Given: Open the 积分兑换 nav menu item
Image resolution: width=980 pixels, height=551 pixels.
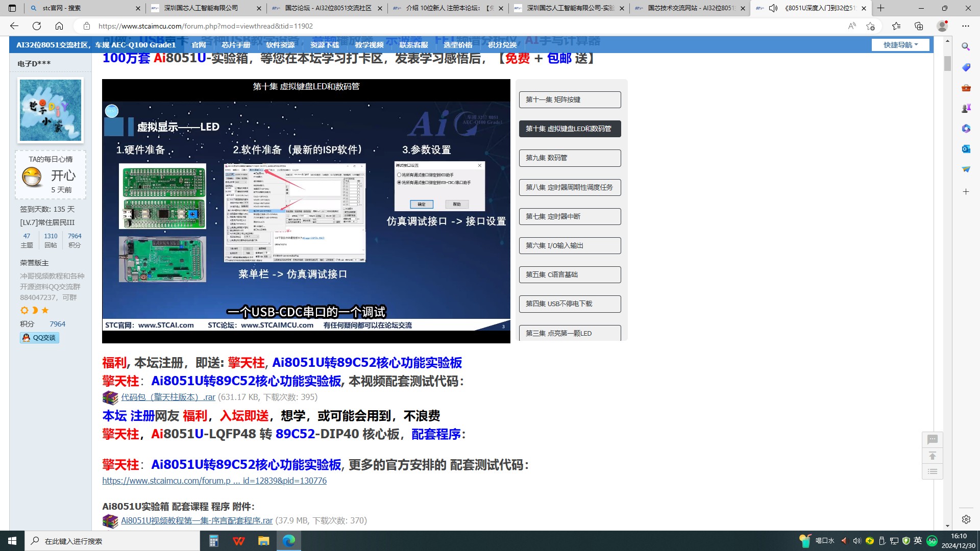Looking at the screenshot, I should [502, 45].
